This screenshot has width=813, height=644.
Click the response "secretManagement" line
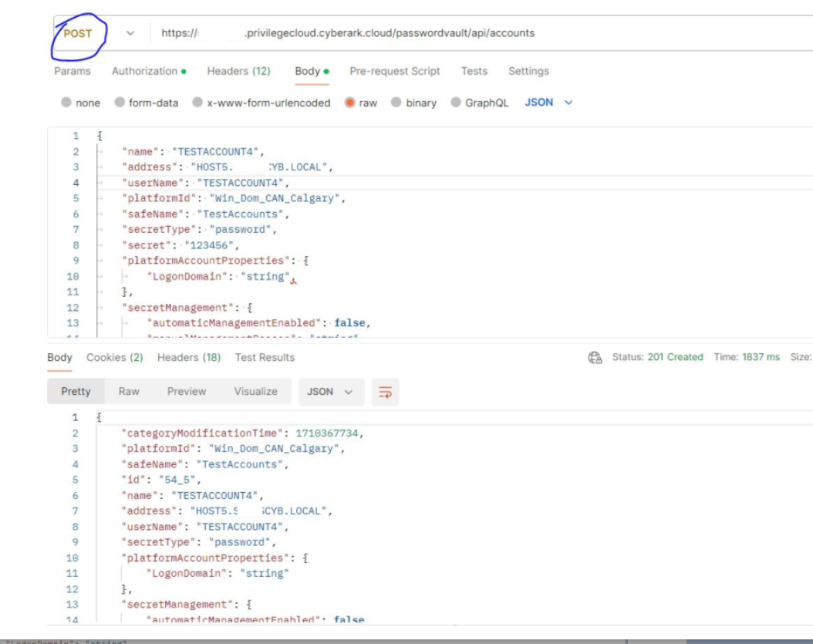[187, 605]
